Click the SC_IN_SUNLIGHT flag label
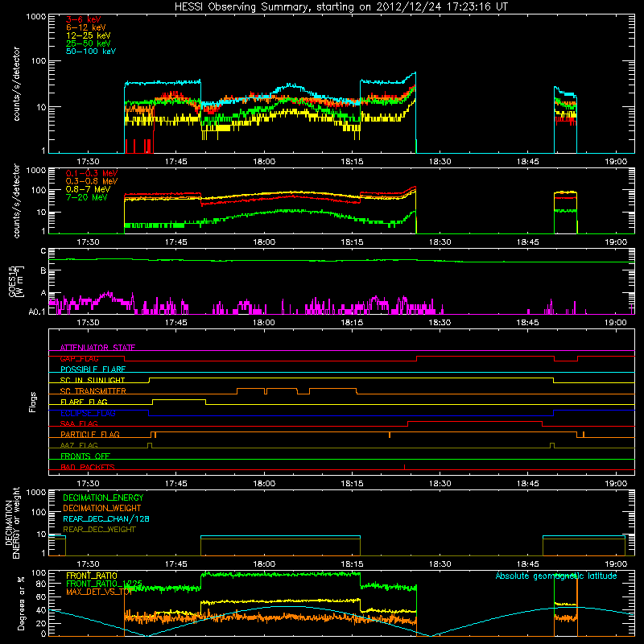Screen dimensions: 644x644 [93, 380]
